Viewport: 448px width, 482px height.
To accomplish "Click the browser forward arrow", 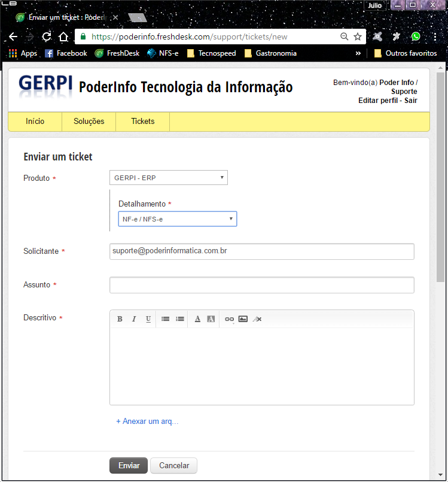I will point(30,37).
